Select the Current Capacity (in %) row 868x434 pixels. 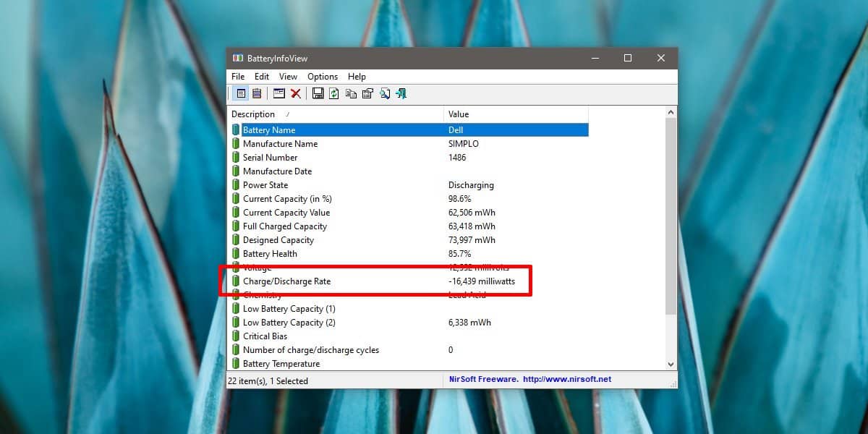[408, 199]
